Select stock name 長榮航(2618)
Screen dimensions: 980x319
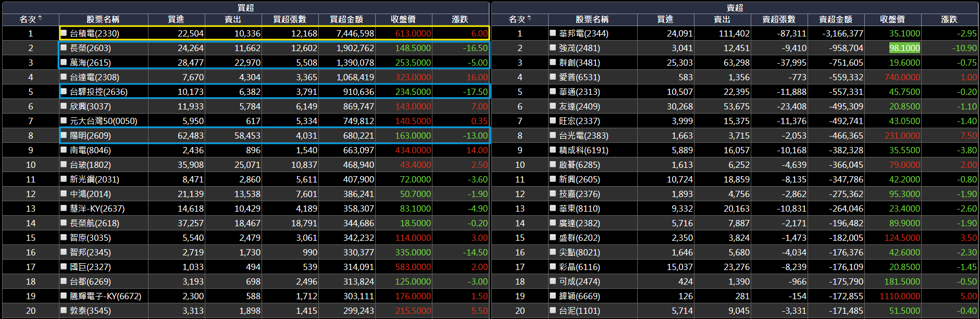[94, 223]
